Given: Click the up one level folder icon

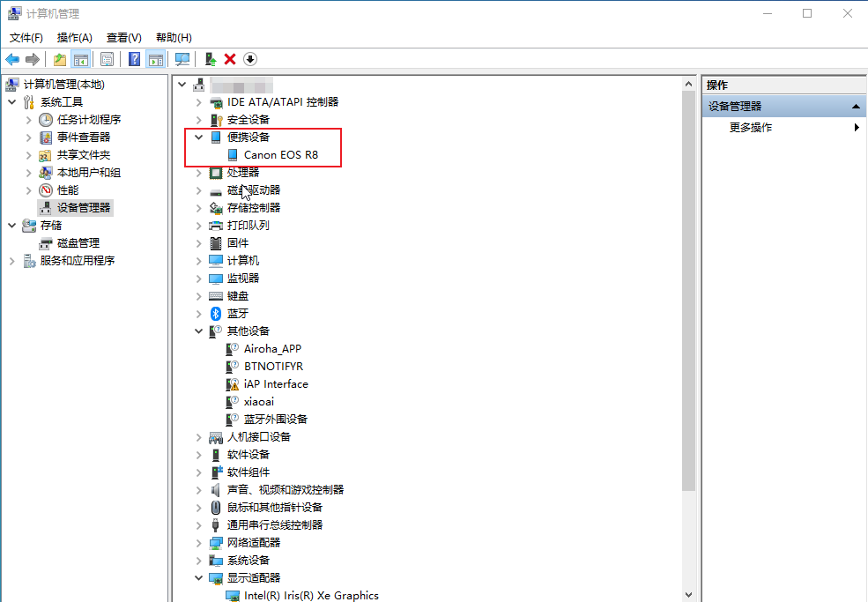Looking at the screenshot, I should (59, 59).
